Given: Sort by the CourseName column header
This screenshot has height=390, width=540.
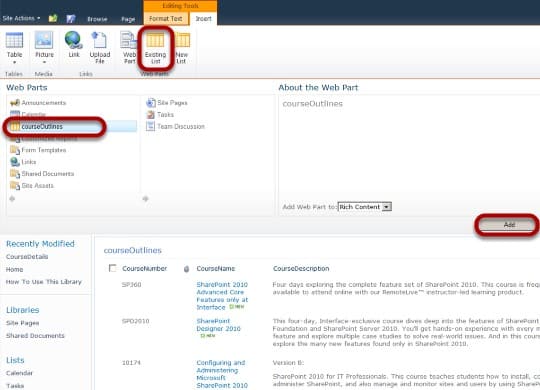Looking at the screenshot, I should pos(216,268).
